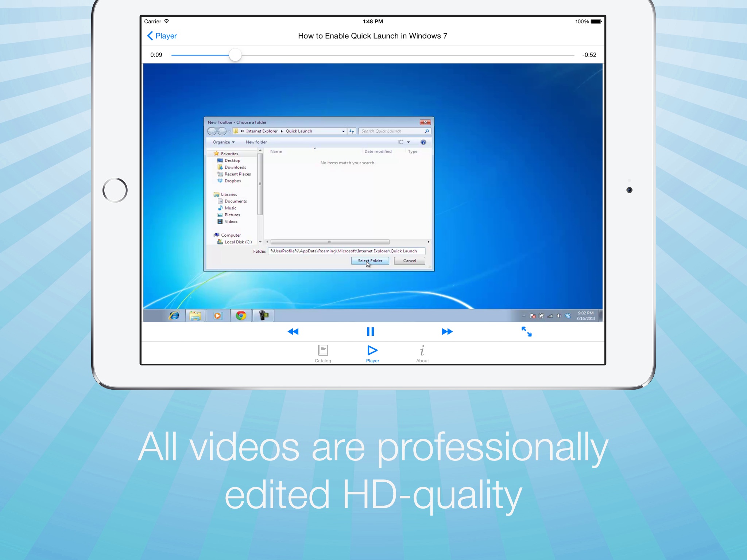Open the dialog help icon
This screenshot has height=560, width=747.
(x=423, y=142)
